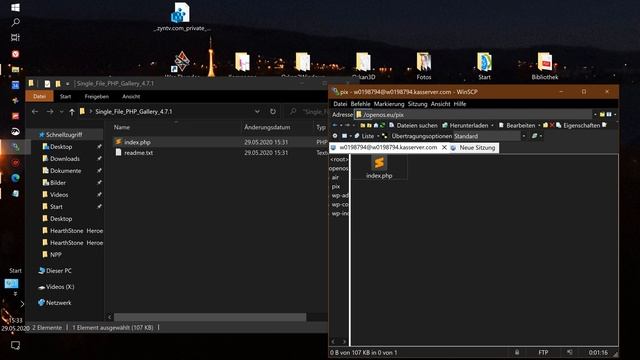Open Sitzung menu in WinSCP
The width and height of the screenshot is (640, 360).
[x=417, y=104]
